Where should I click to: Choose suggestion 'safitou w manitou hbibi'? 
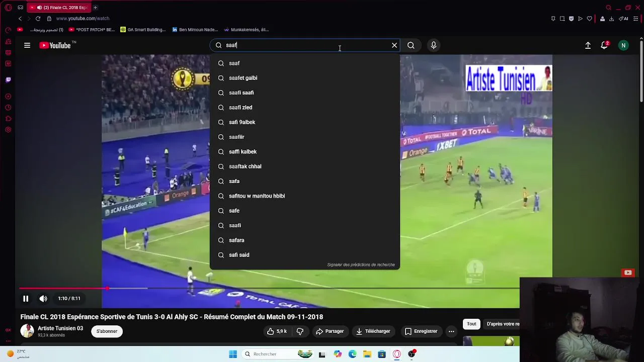(x=305, y=196)
